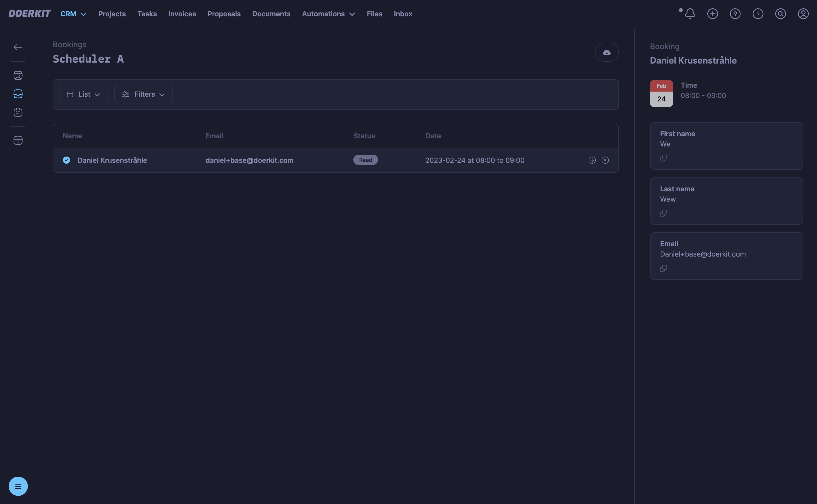817x504 pixels.
Task: Copy the Email value Daniel+base@doerkit.com
Action: 664,268
